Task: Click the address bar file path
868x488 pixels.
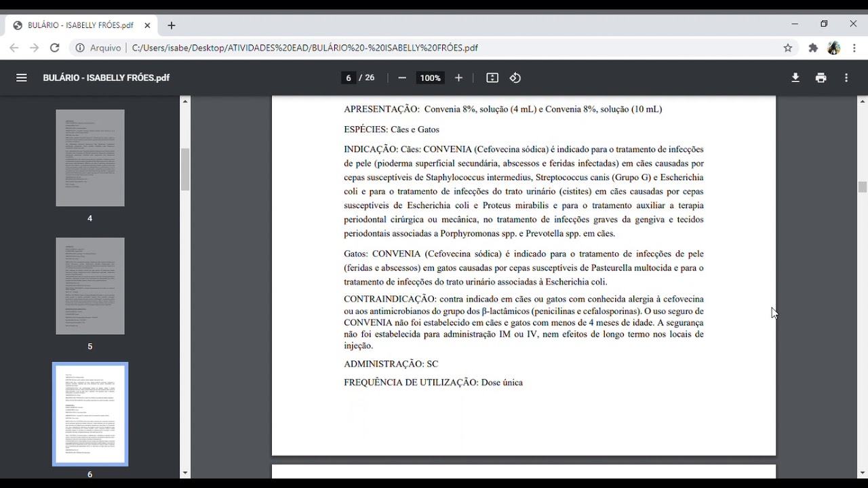Action: (x=305, y=48)
